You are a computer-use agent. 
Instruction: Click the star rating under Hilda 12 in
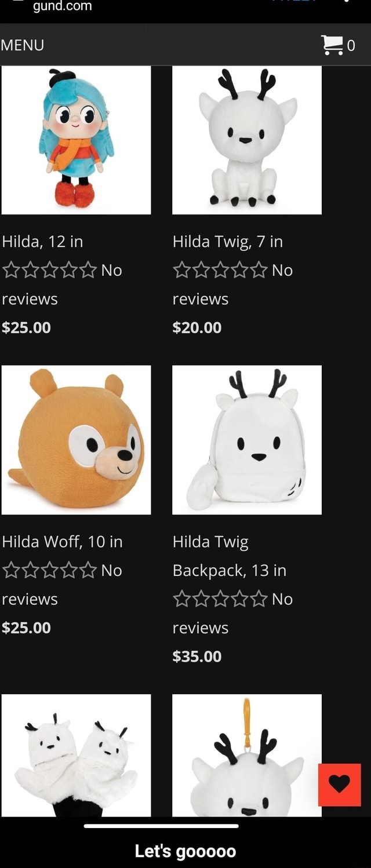pos(49,271)
